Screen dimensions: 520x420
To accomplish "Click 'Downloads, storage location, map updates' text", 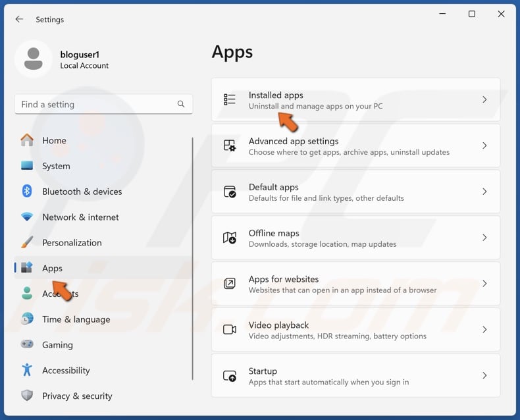I will (x=323, y=244).
